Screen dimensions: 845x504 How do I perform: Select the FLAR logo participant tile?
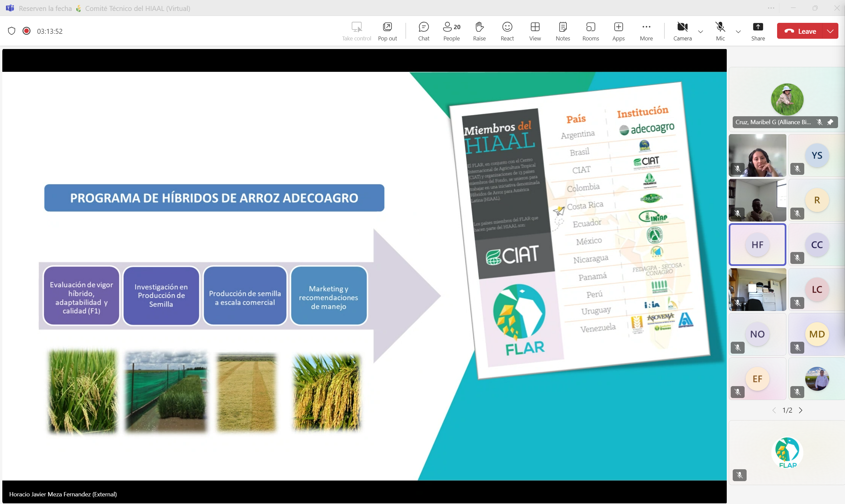[787, 453]
